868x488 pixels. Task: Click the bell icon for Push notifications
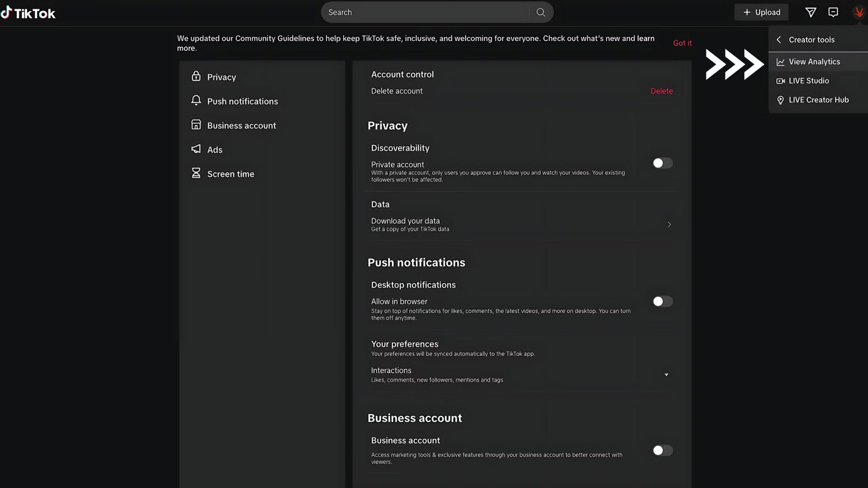(196, 100)
